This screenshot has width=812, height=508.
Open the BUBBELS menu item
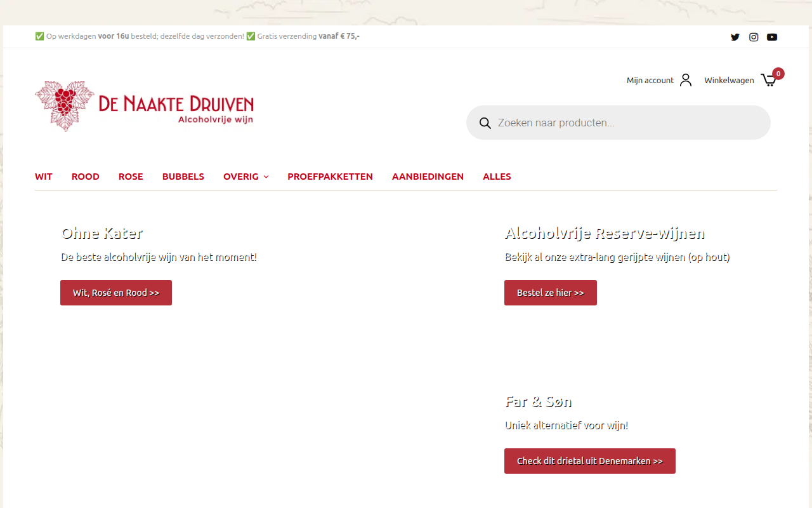[x=183, y=177]
